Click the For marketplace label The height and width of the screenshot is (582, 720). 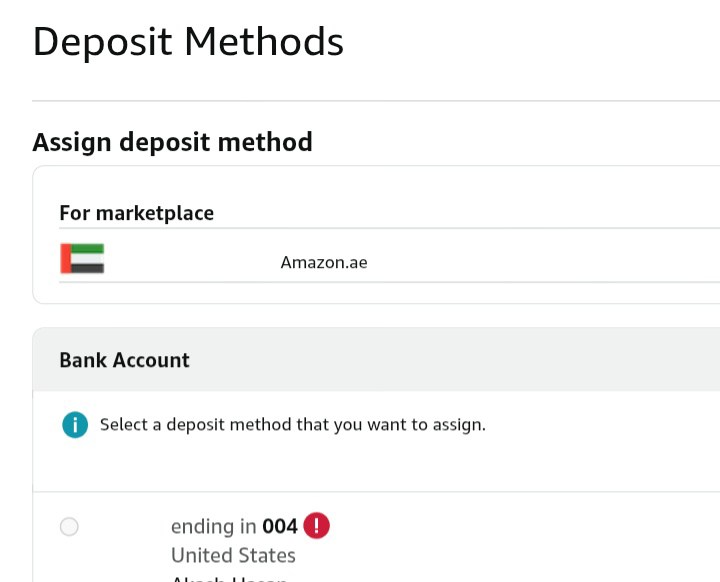[136, 213]
